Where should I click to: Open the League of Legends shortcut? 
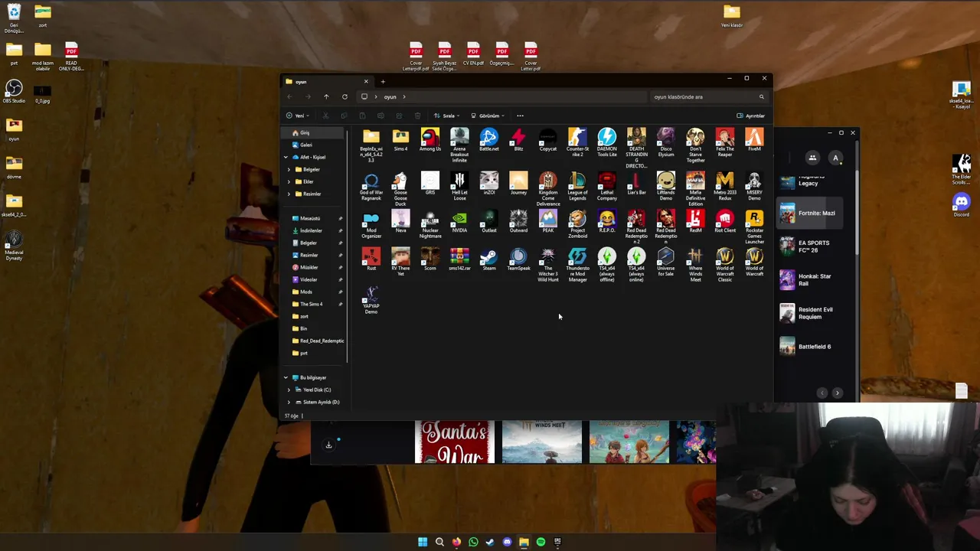click(x=577, y=187)
